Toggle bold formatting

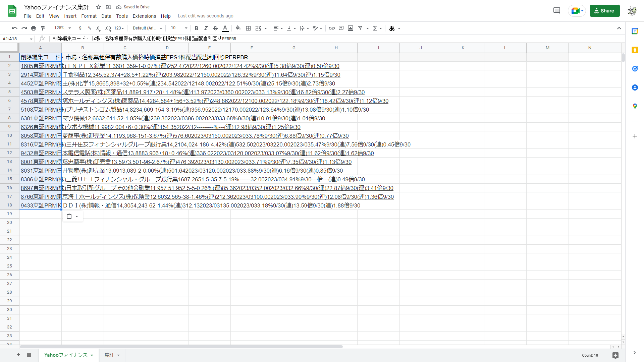pos(196,28)
